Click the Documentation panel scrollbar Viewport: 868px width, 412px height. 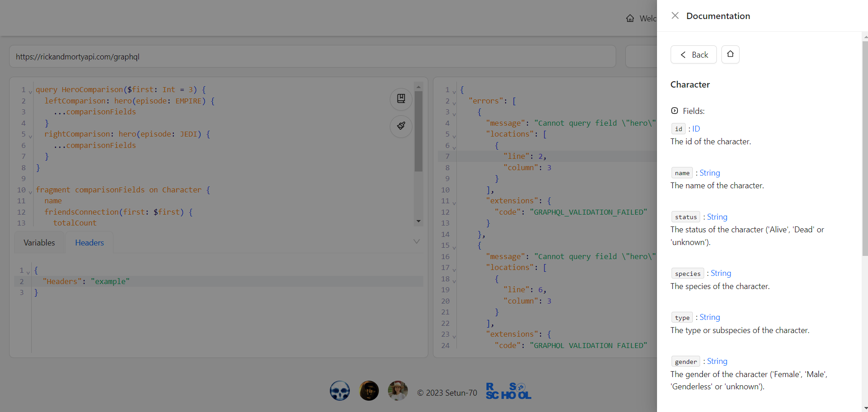point(865,148)
